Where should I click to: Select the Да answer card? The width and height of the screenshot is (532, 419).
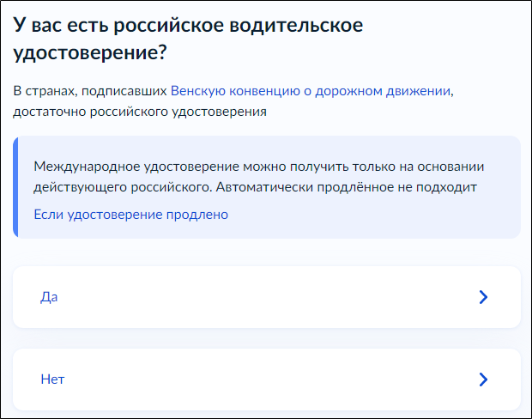pyautogui.click(x=266, y=297)
